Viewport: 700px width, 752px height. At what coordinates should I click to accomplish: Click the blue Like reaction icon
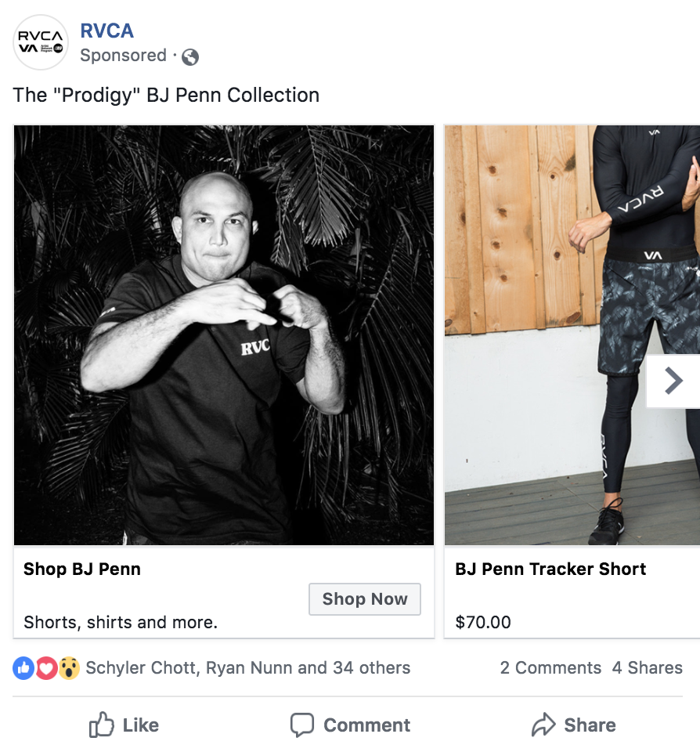(23, 668)
